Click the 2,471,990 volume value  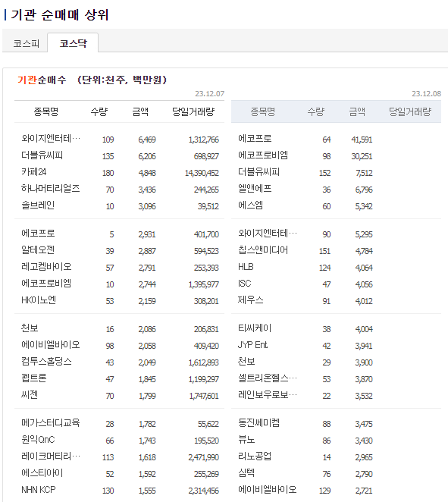pyautogui.click(x=204, y=457)
